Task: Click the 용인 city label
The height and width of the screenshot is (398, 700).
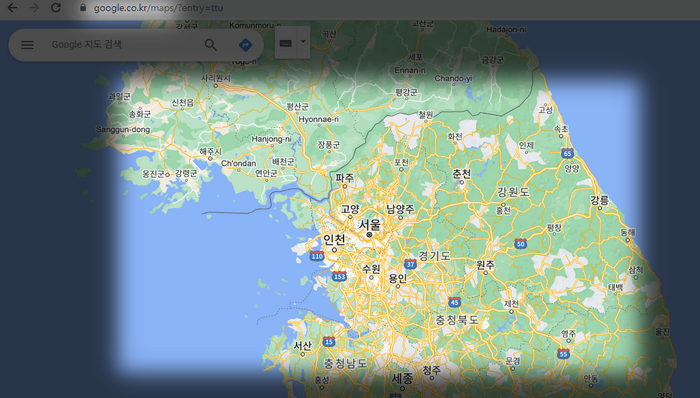Action: pyautogui.click(x=397, y=278)
